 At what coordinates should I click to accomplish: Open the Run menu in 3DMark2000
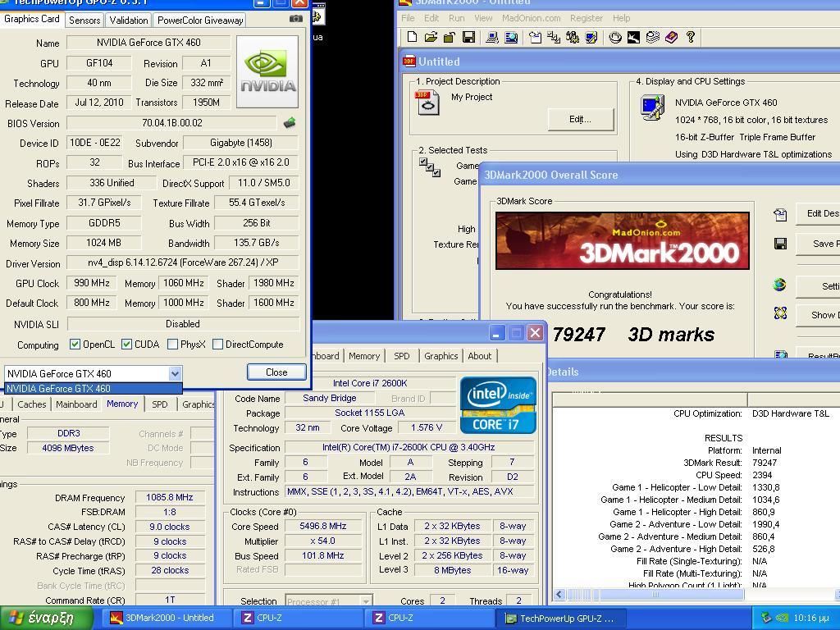click(456, 18)
